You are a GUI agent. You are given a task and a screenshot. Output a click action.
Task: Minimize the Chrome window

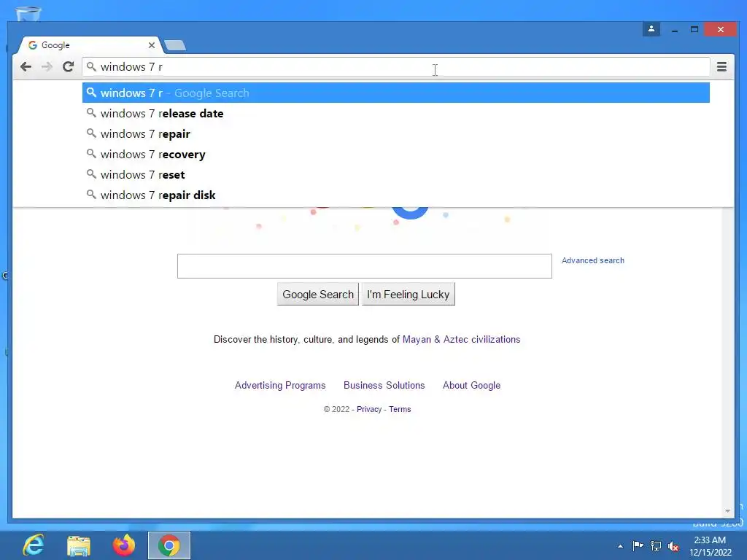(675, 29)
